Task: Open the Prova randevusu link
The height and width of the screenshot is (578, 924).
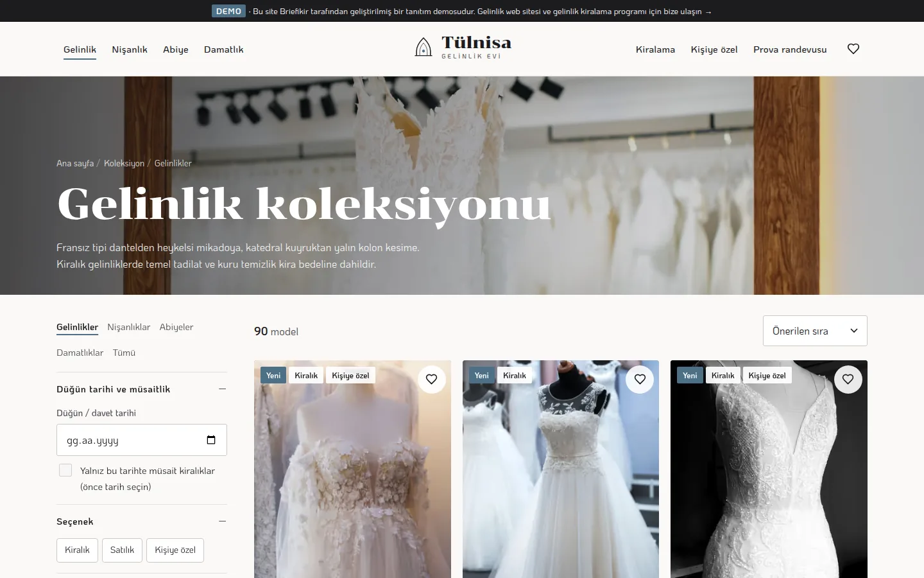Action: [x=790, y=49]
